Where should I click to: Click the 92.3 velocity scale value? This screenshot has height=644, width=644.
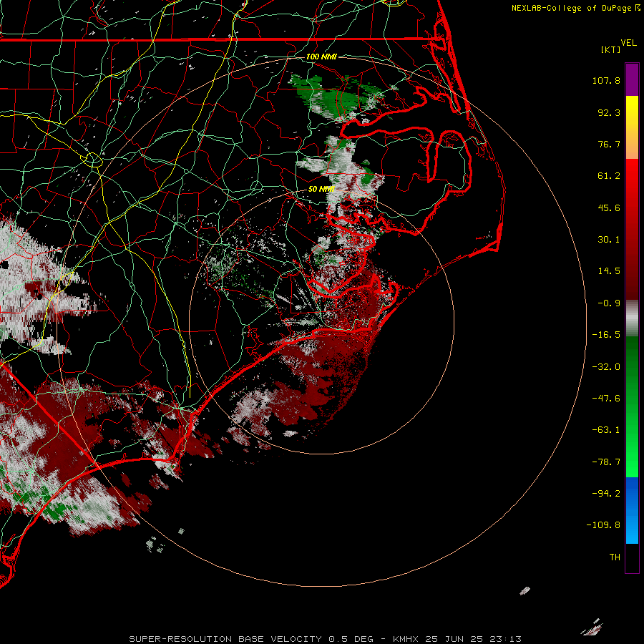609,112
